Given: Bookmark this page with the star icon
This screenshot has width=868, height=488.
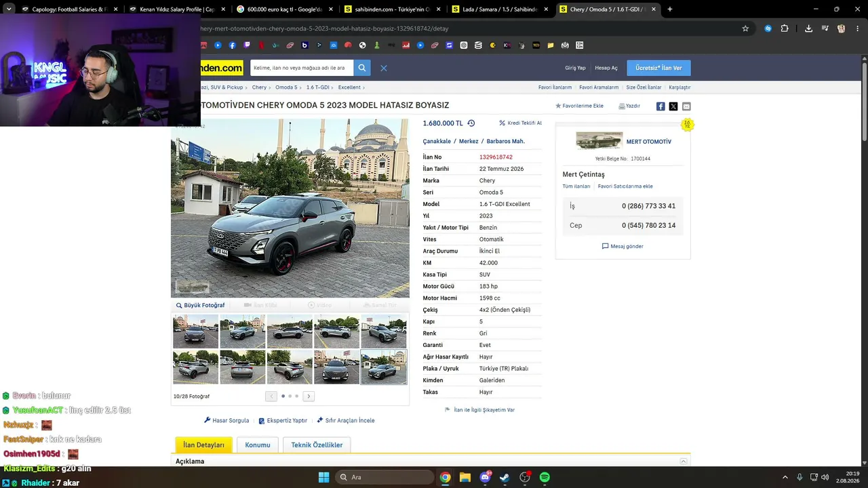Looking at the screenshot, I should [x=745, y=28].
